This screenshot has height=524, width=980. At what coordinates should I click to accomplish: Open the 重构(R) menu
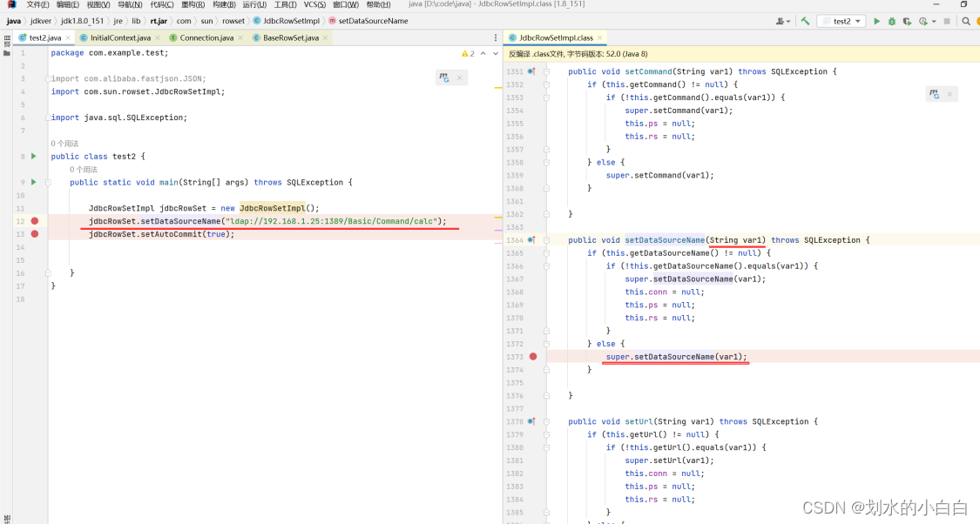(193, 5)
